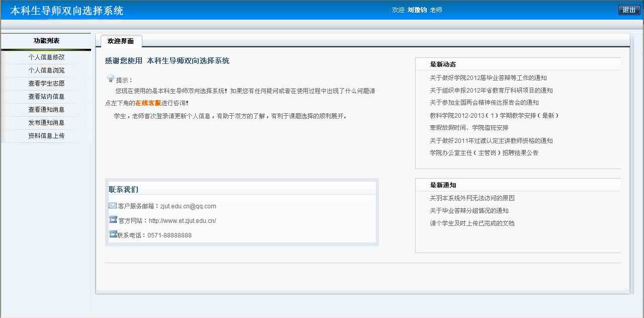This screenshot has height=318, width=644.
Task: Click the website icon beside 官方网站
Action: (113, 220)
